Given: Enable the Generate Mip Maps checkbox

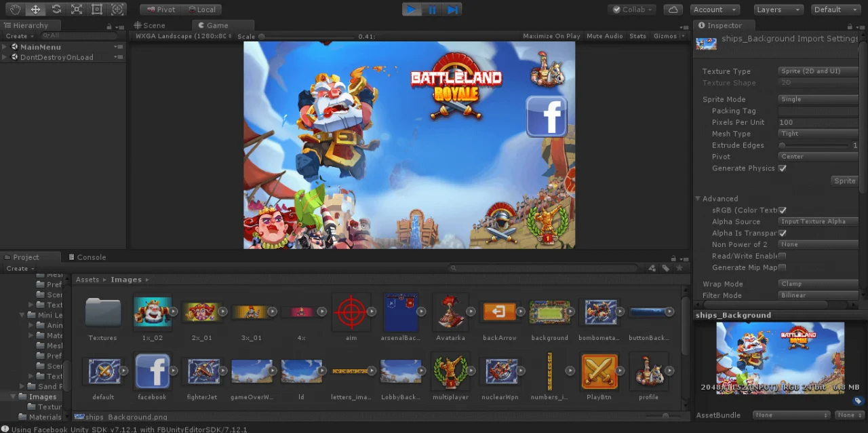Looking at the screenshot, I should click(783, 267).
